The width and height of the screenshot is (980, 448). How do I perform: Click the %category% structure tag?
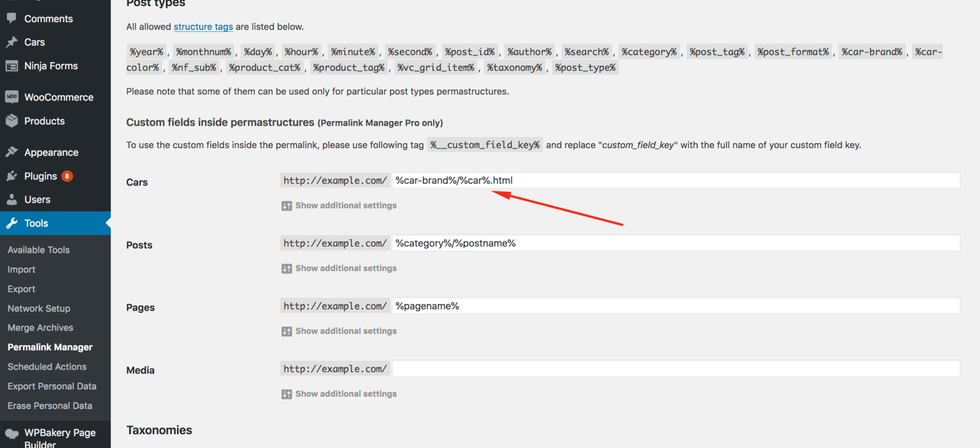click(x=649, y=52)
